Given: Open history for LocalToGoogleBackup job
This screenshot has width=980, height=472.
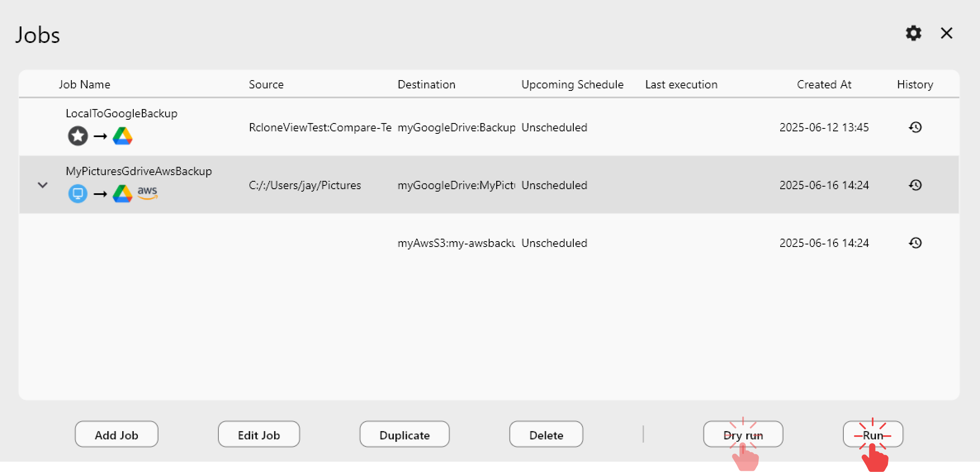Looking at the screenshot, I should [x=915, y=127].
